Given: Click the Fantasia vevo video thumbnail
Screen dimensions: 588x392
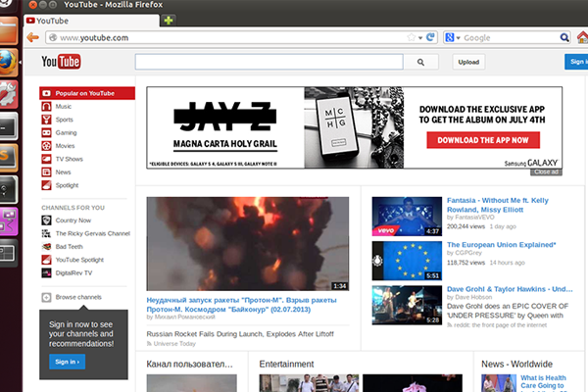Looking at the screenshot, I should pyautogui.click(x=407, y=217).
